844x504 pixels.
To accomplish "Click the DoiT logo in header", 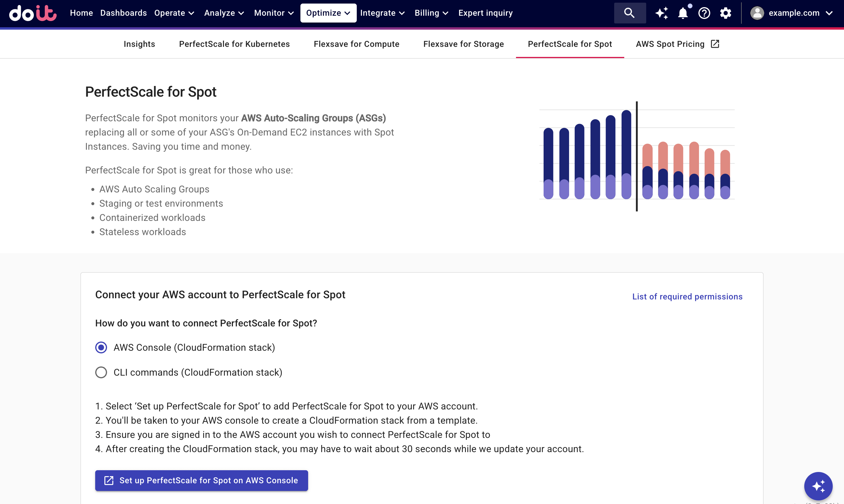I will (x=33, y=13).
